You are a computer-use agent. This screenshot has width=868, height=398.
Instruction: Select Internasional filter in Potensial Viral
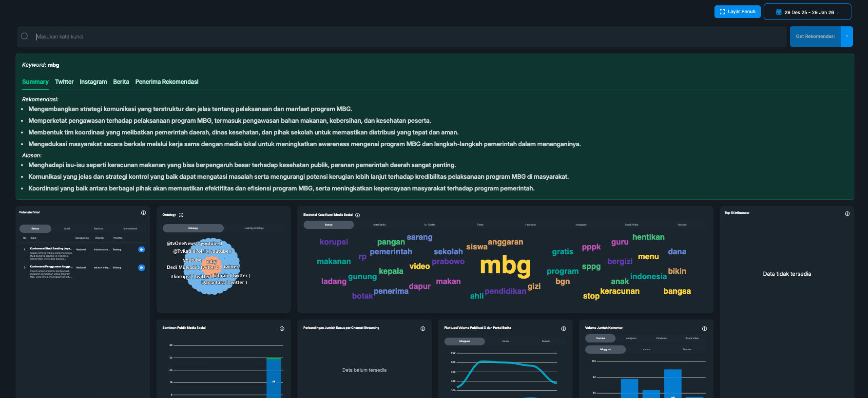pos(130,228)
